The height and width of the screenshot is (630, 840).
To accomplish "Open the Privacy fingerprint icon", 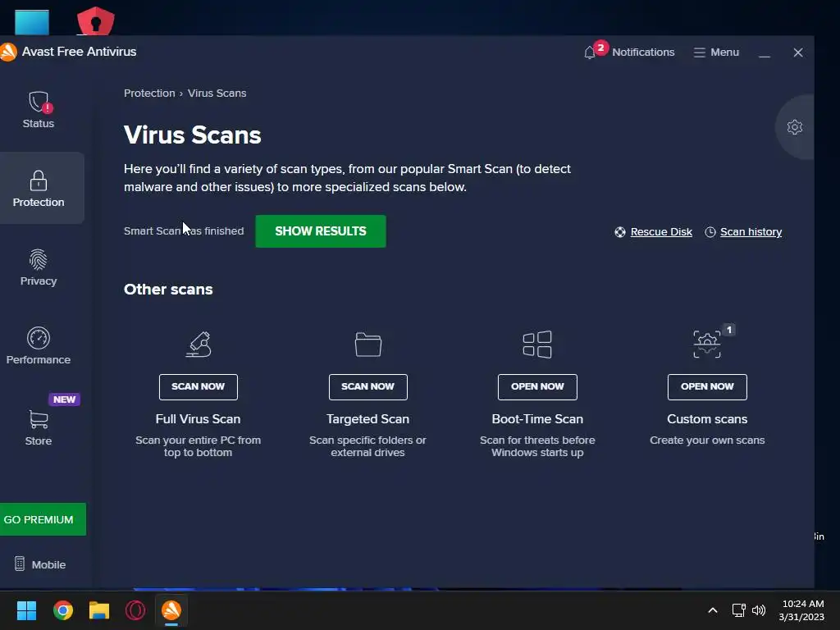I will 38,260.
